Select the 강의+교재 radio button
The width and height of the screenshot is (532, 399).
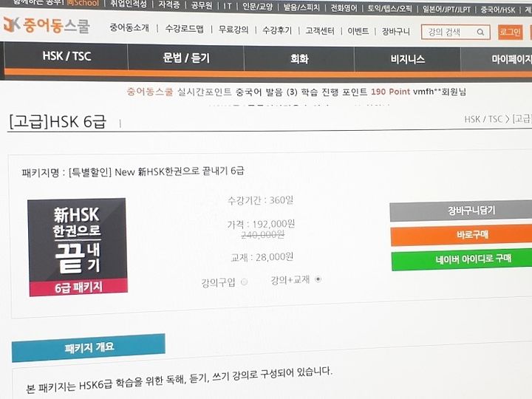318,279
